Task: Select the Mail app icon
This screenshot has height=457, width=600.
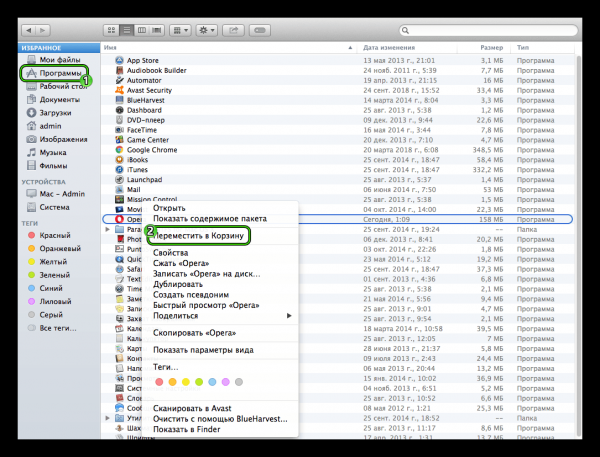Action: tap(119, 189)
